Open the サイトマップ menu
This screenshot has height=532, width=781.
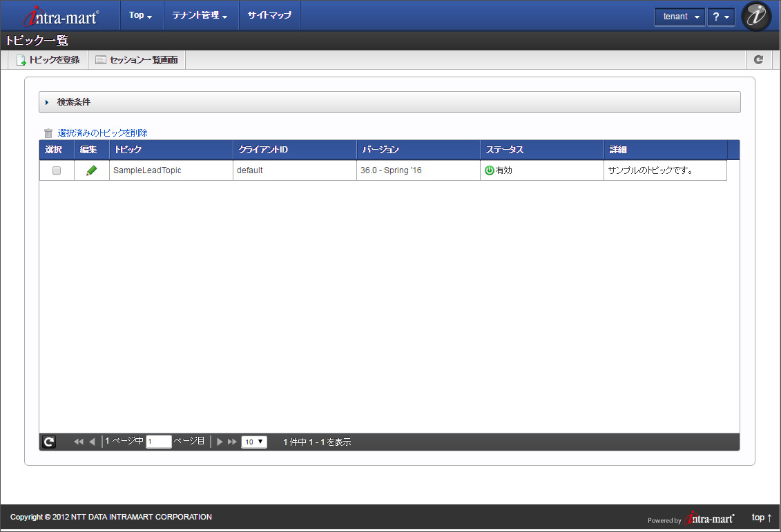(x=269, y=15)
